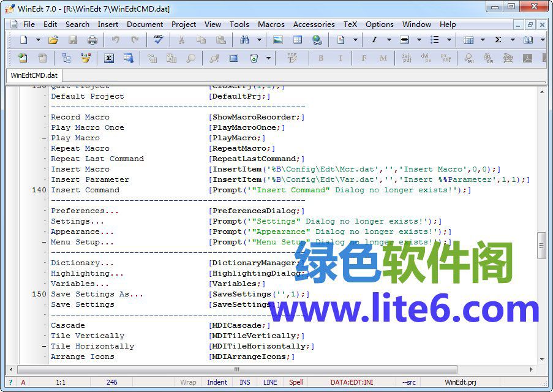This screenshot has height=392, width=553.
Task: Click the DATA:EDT:INI mode indicator
Action: point(352,382)
